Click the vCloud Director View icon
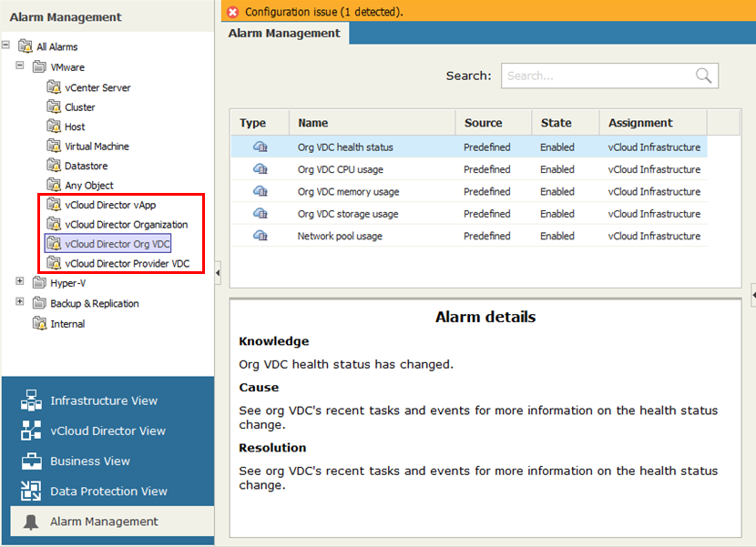The height and width of the screenshot is (547, 756). pos(31,430)
